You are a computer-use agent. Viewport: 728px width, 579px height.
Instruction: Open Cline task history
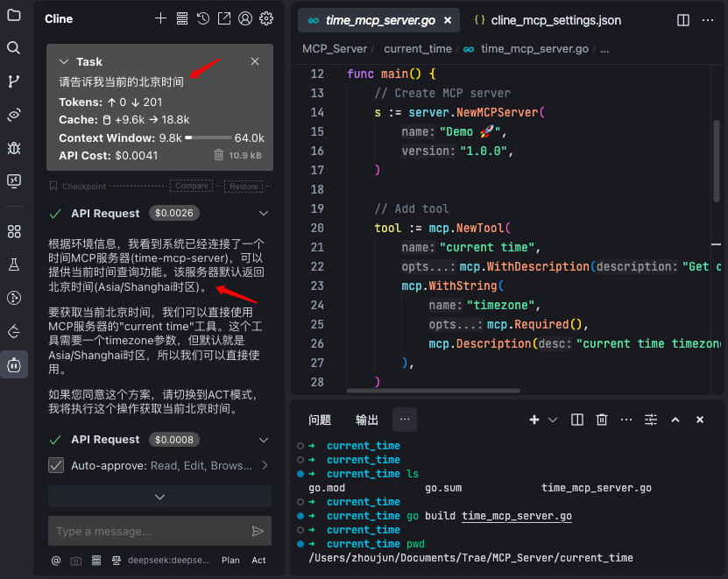click(x=202, y=18)
